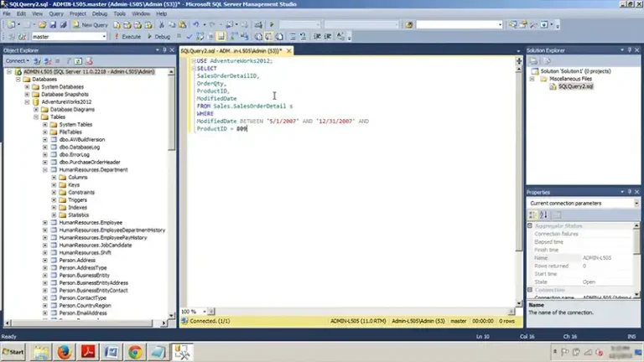Open the Project menu

coord(78,13)
